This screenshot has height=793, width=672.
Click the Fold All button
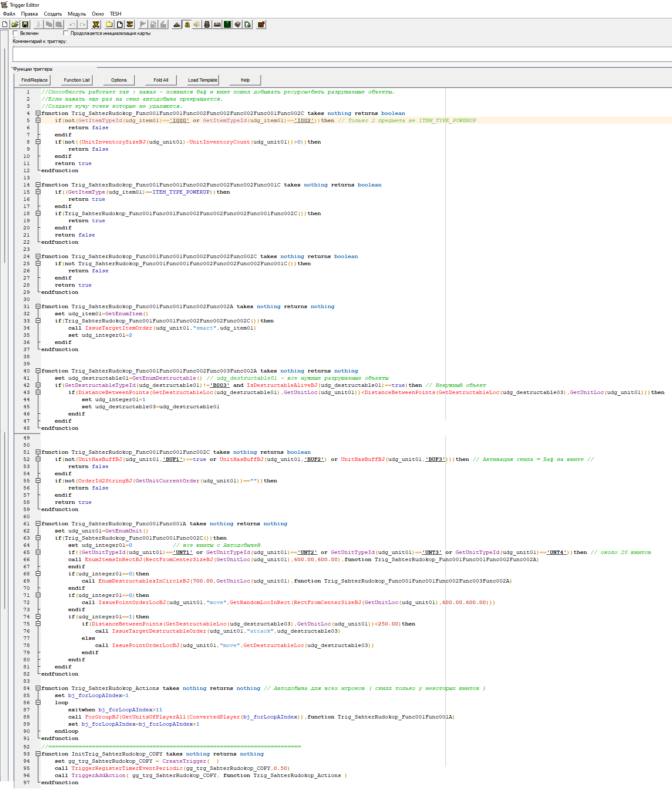click(x=161, y=80)
